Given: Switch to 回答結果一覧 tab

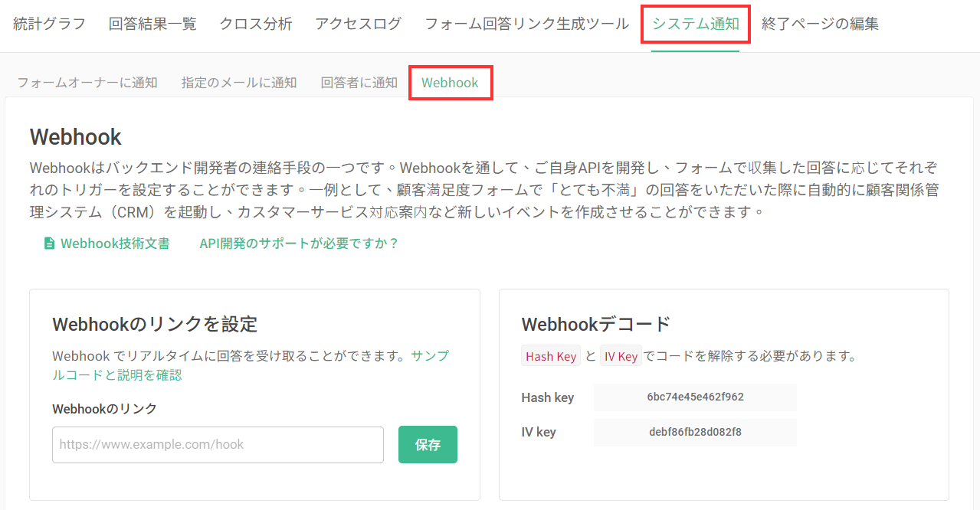Looking at the screenshot, I should [152, 24].
